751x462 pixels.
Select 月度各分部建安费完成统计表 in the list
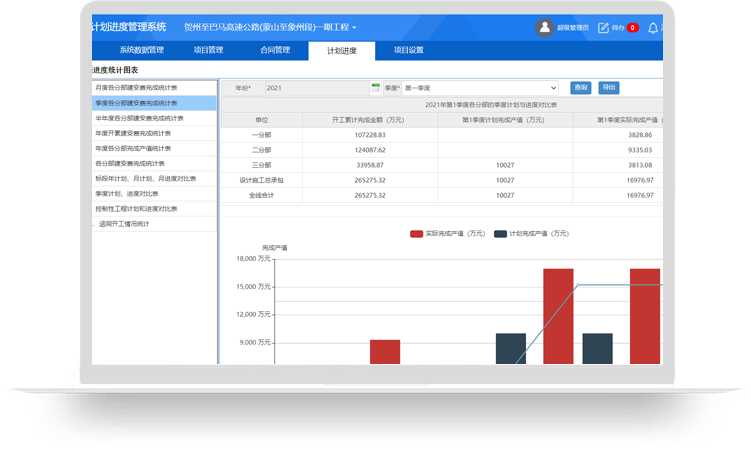[x=136, y=88]
